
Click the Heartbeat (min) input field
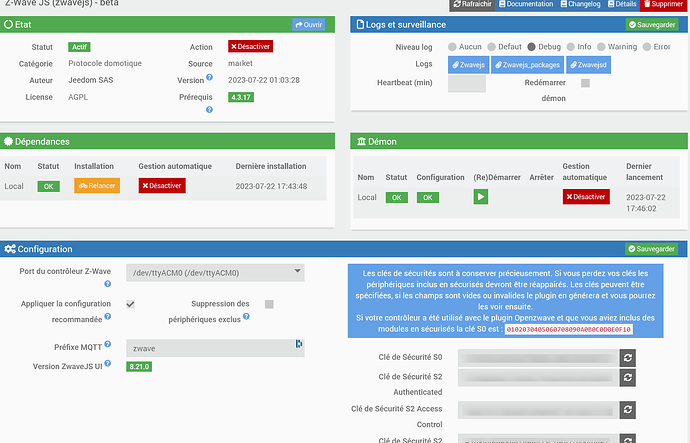(x=467, y=83)
